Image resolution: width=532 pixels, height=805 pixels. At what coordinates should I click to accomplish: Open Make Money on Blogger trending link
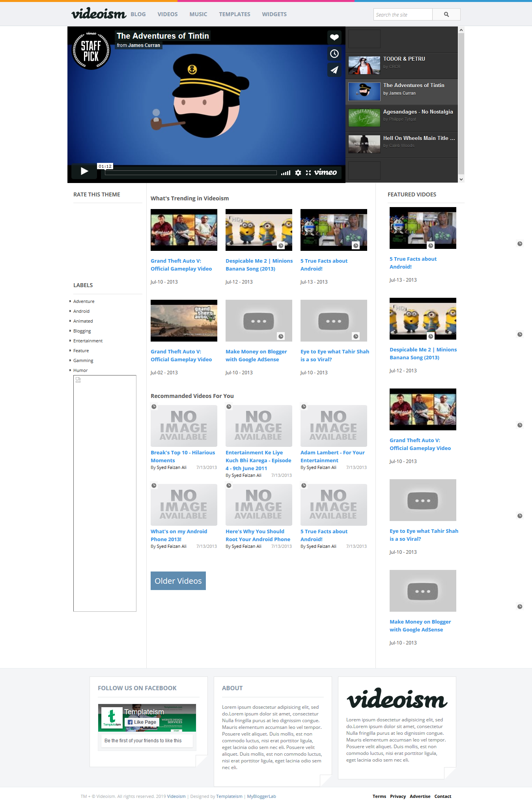256,355
